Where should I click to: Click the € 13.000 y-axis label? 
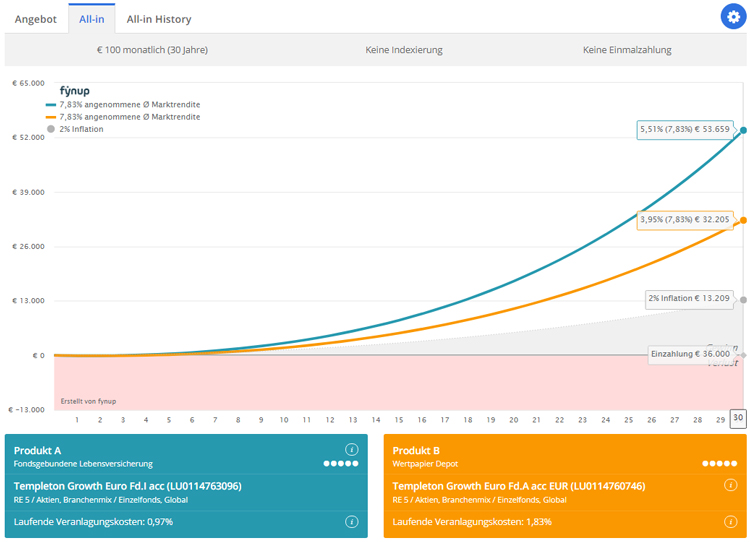coord(28,300)
